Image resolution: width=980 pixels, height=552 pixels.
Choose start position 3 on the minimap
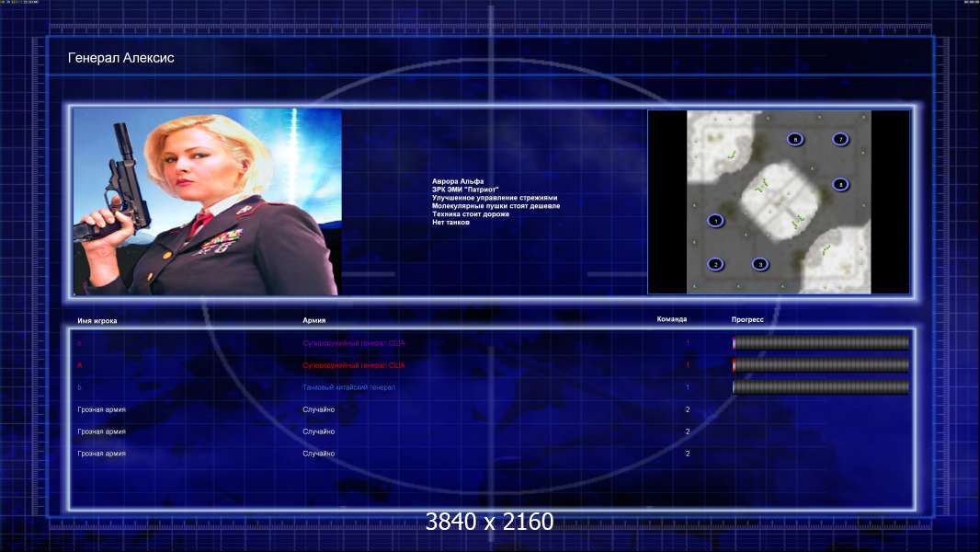(760, 264)
